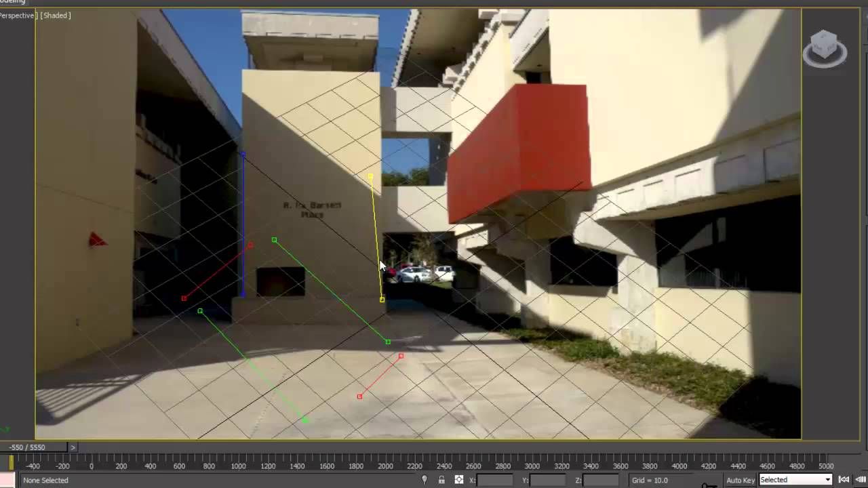The height and width of the screenshot is (488, 868).
Task: Select the top yellow vertical line handle
Action: pos(370,177)
